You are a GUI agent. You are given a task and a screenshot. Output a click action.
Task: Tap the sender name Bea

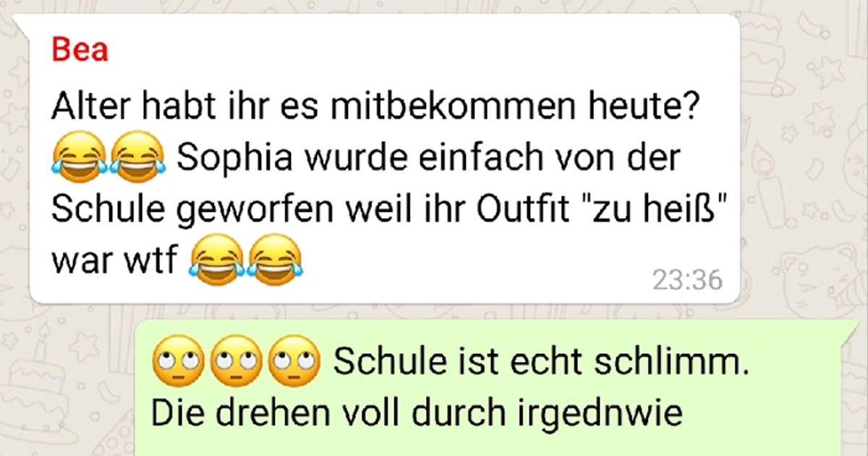pos(80,50)
